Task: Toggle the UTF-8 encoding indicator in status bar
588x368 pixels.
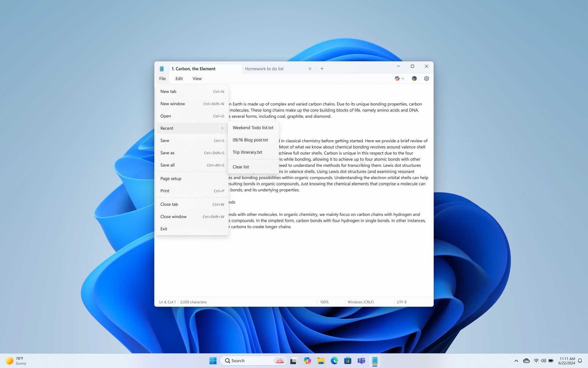Action: pyautogui.click(x=402, y=302)
